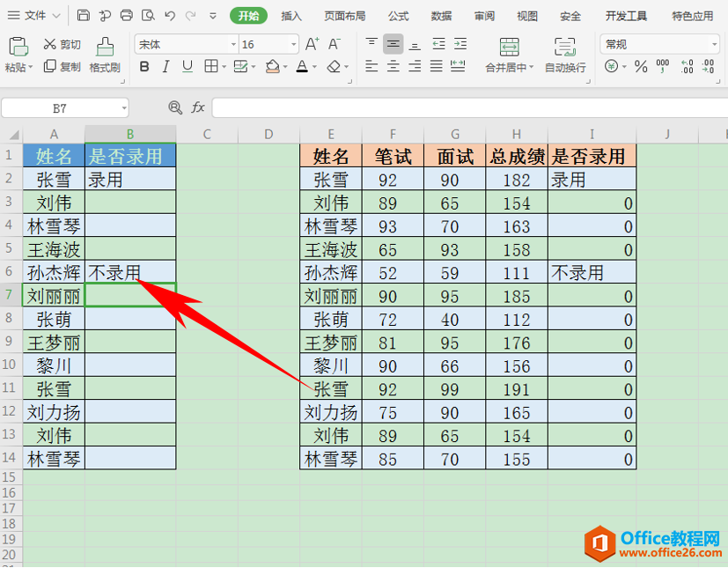Toggle italic formatting
The width and height of the screenshot is (728, 568).
165,67
